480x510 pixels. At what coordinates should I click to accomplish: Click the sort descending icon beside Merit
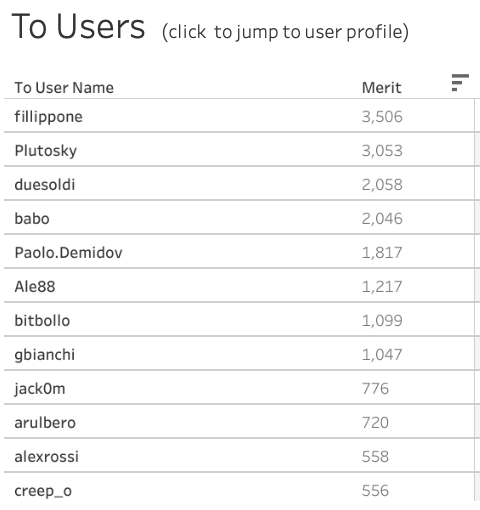point(460,83)
